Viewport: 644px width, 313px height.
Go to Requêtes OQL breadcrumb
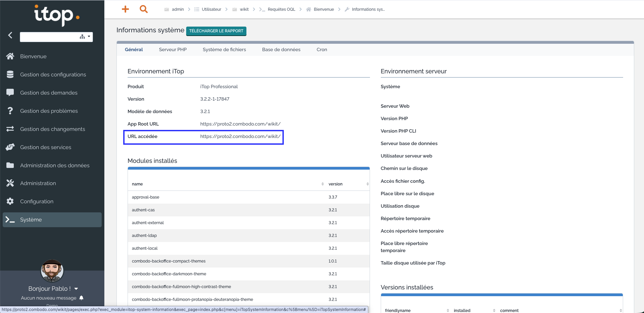coord(277,9)
